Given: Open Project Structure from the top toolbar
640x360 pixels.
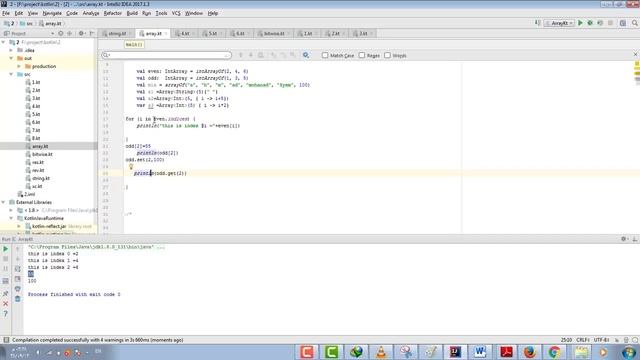Looking at the screenshot, I should (623, 23).
